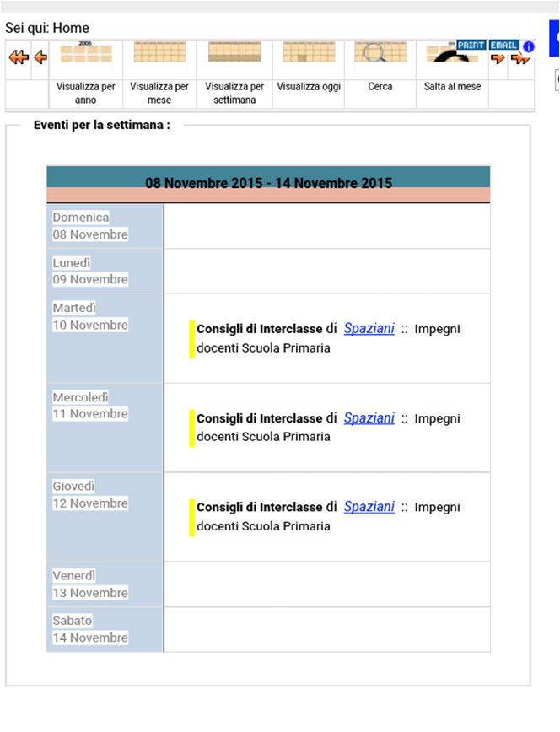Viewport: 560px width, 732px height.
Task: Click the EMAIL button icon
Action: tap(503, 46)
